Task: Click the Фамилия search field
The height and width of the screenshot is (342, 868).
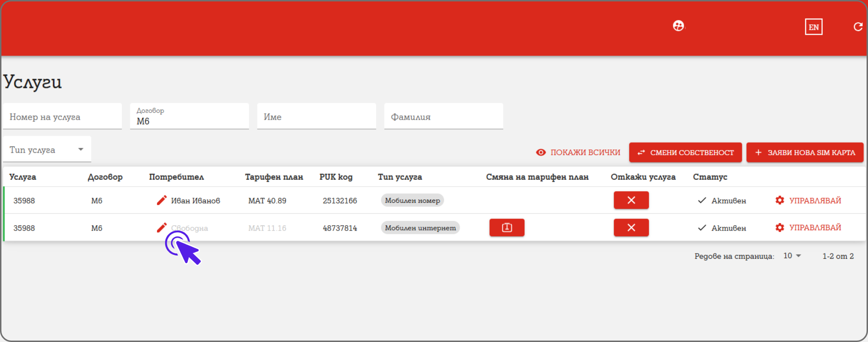Action: [x=443, y=117]
